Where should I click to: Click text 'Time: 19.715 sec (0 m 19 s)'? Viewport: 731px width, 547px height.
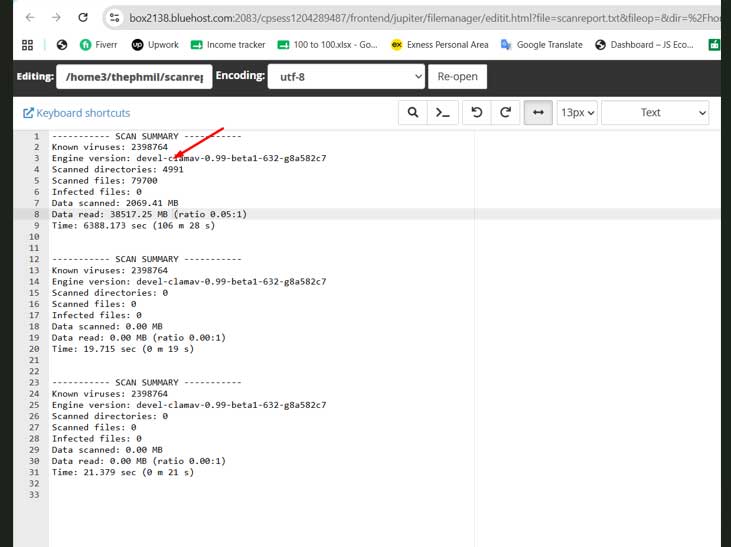pos(123,349)
